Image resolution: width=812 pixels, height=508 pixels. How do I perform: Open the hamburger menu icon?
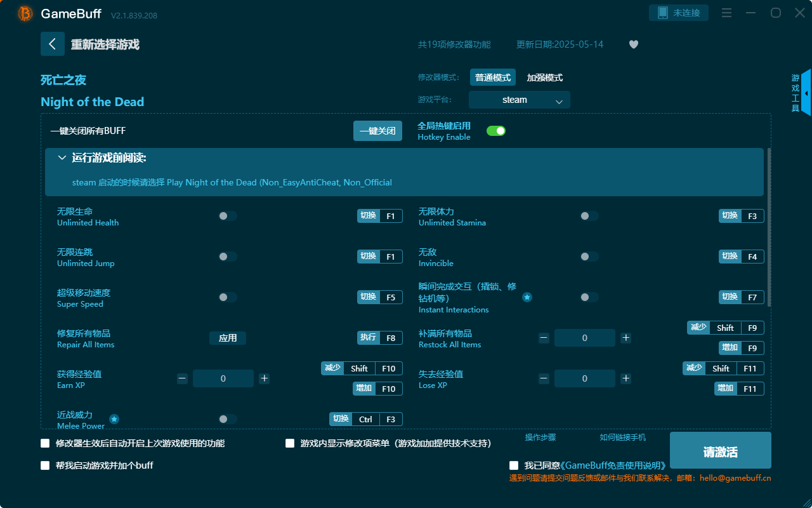coord(726,13)
